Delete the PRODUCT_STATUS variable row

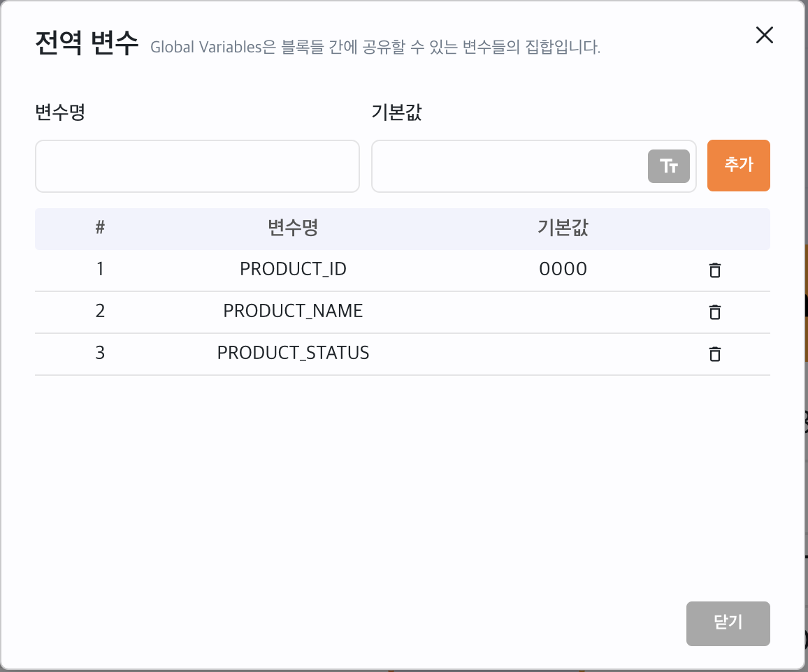(x=715, y=353)
